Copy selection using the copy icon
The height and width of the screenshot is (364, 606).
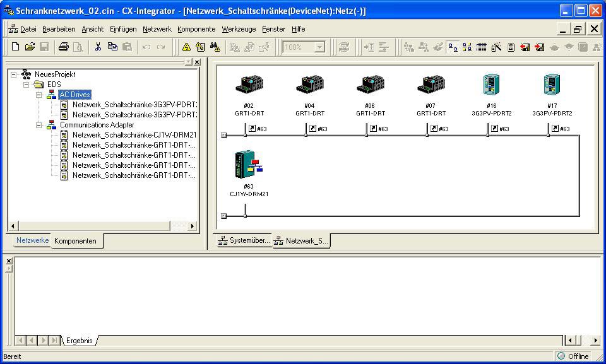[x=112, y=47]
